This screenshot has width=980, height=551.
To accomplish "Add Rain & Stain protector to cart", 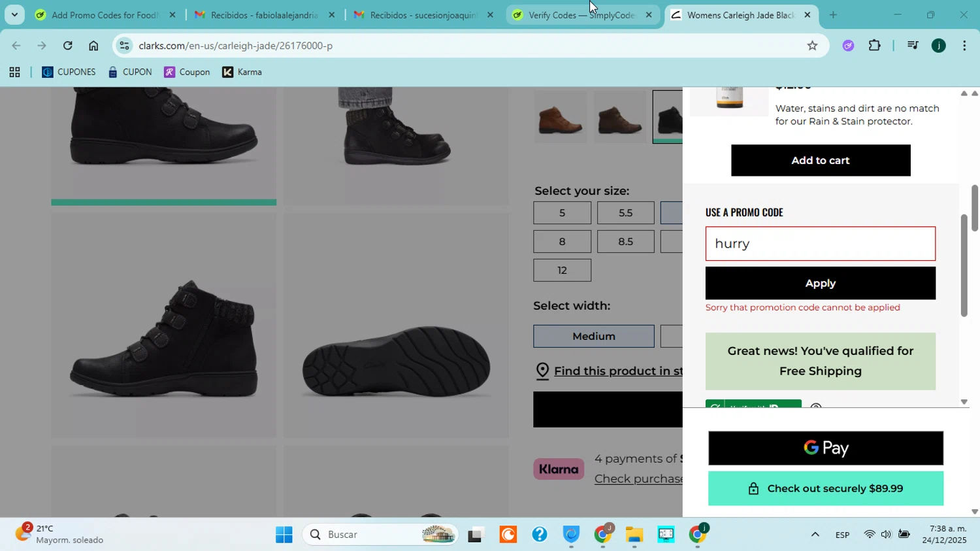I will 821,160.
